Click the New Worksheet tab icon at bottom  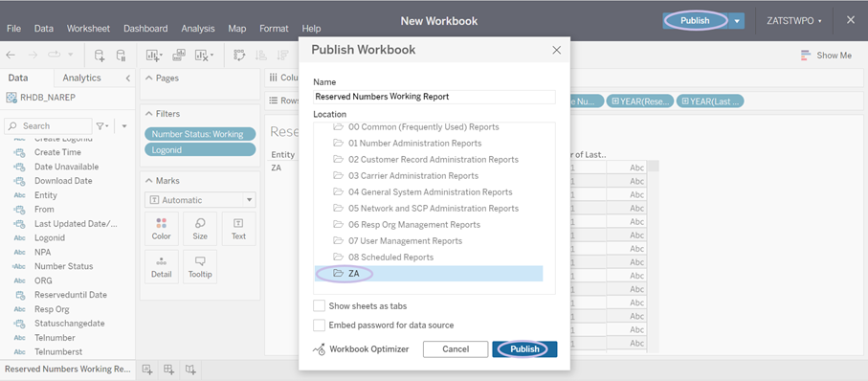pyautogui.click(x=147, y=370)
